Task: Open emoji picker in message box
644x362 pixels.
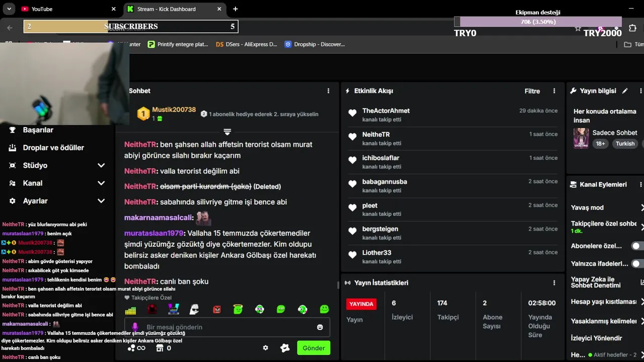Action: (319, 327)
